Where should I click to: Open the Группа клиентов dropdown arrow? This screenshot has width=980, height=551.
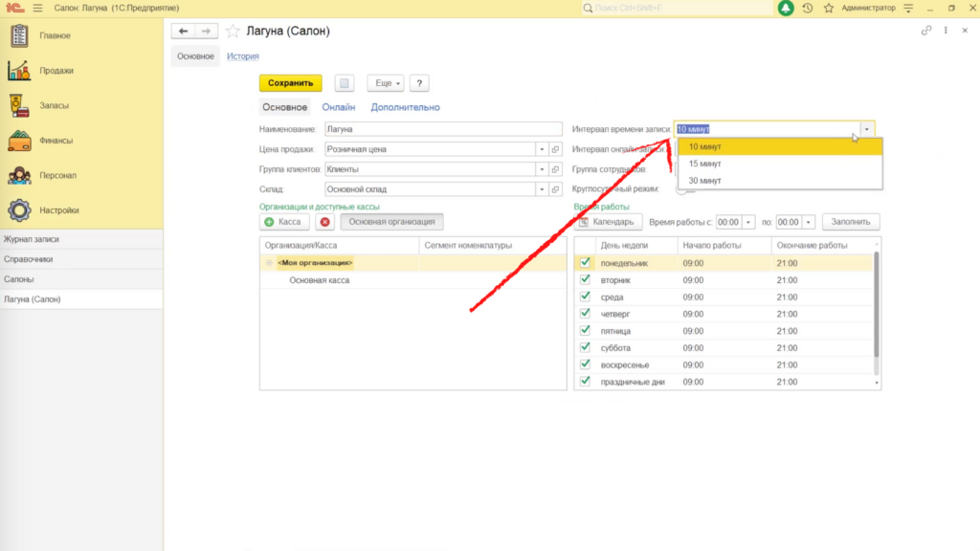point(542,169)
